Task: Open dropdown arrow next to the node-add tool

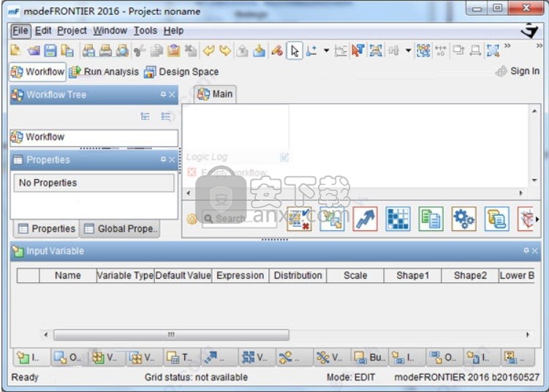Action: pos(326,50)
